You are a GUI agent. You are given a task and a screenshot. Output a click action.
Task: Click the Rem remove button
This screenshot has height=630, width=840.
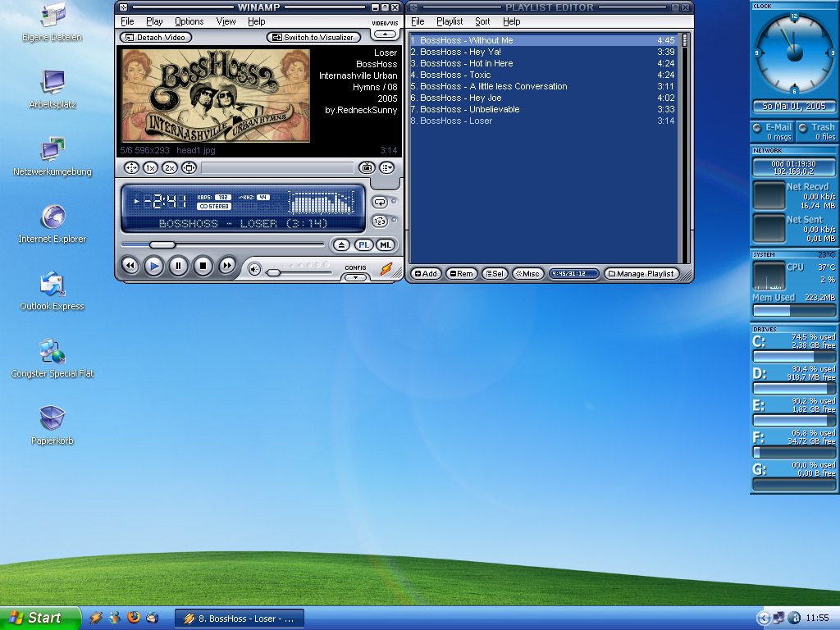pyautogui.click(x=461, y=274)
